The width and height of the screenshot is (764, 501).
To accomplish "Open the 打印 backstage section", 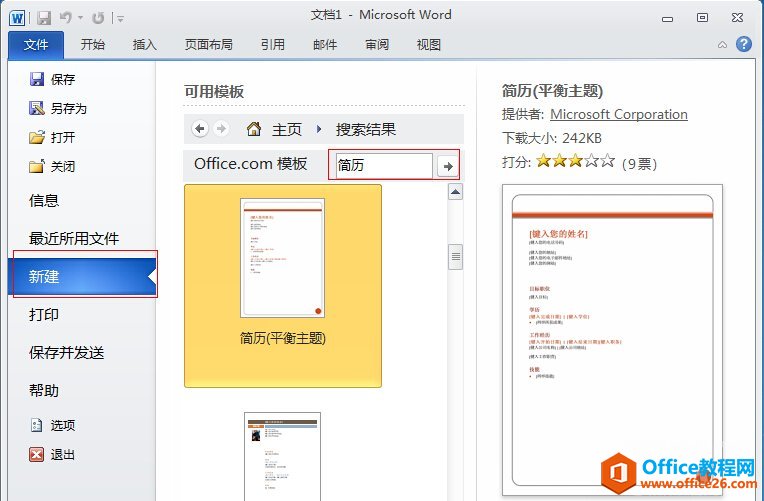I will pyautogui.click(x=43, y=315).
